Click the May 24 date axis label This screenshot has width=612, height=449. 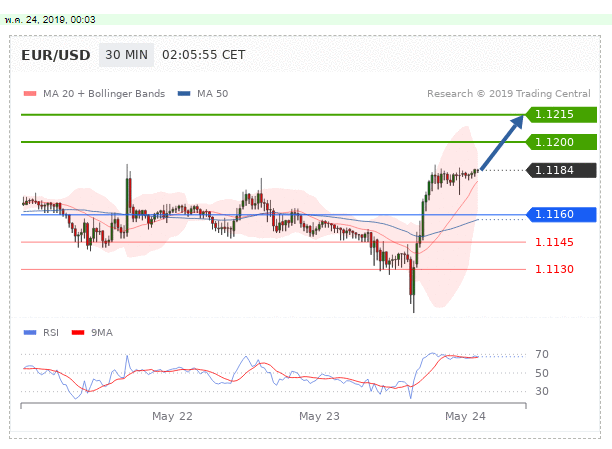point(465,416)
